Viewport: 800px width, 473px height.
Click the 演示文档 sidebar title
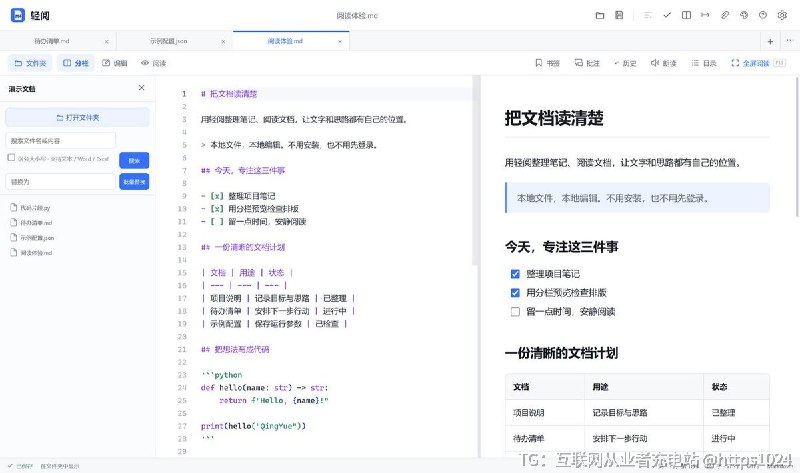click(22, 89)
